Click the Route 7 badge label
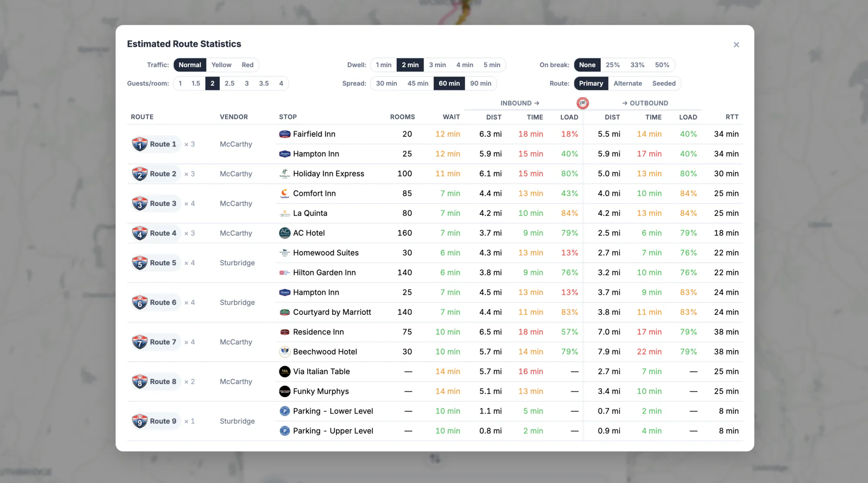Screen dimensions: 868x483 point(163,342)
